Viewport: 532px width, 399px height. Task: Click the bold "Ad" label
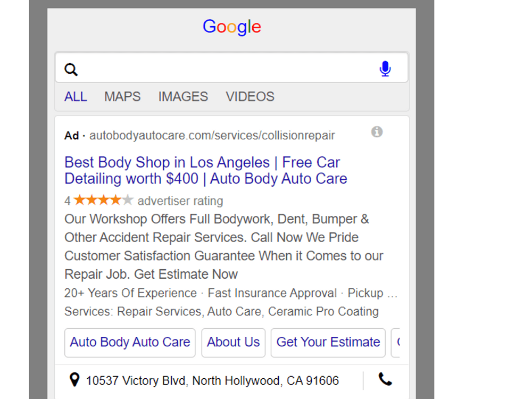[72, 135]
